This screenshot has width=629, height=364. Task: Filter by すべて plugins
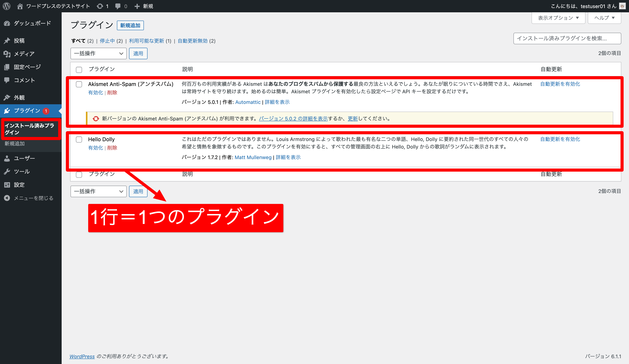coord(78,41)
